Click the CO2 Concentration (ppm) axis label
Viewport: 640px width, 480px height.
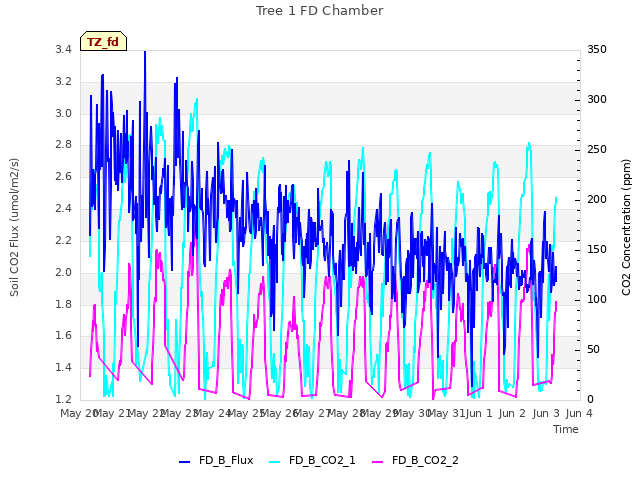pyautogui.click(x=626, y=227)
